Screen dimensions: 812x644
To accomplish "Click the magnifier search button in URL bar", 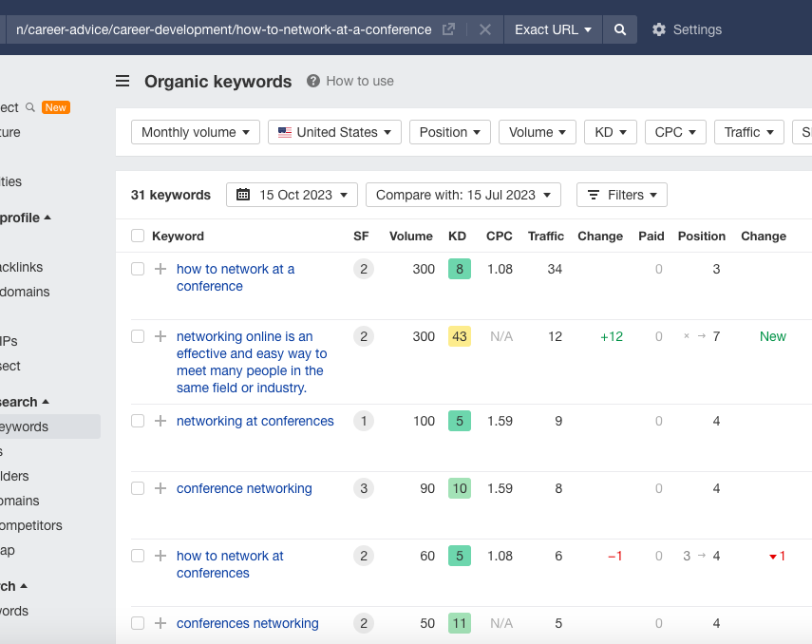I will 620,29.
